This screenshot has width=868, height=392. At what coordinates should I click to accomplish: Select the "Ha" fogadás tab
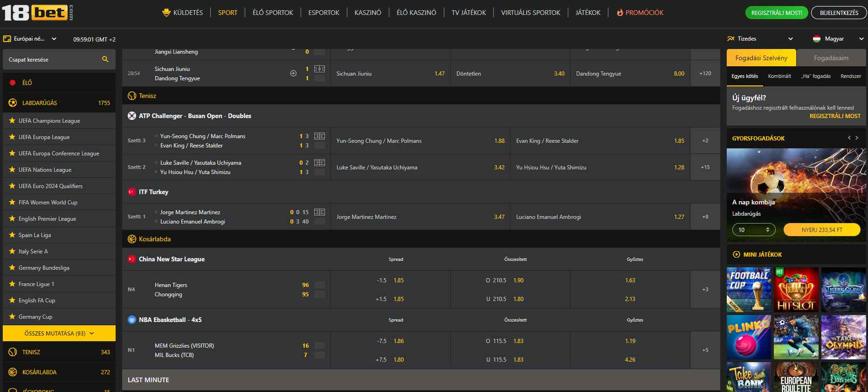(x=816, y=76)
